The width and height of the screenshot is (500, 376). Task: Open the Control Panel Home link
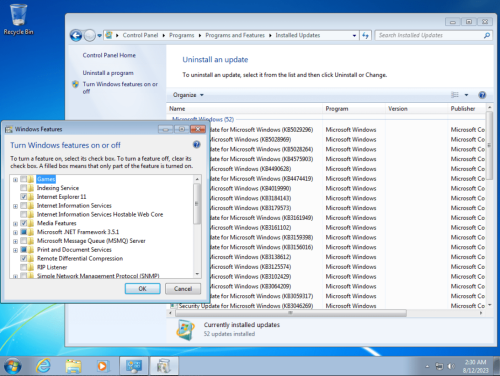109,55
